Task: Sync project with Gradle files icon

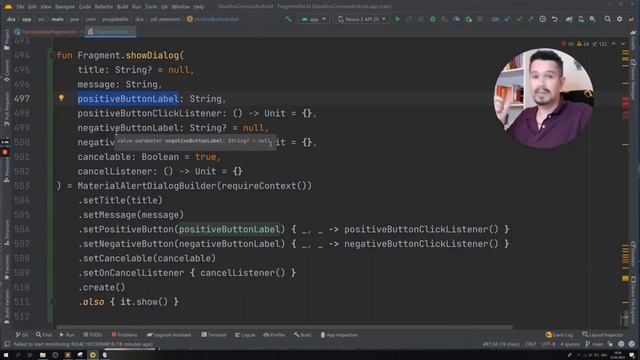Action: [x=569, y=19]
